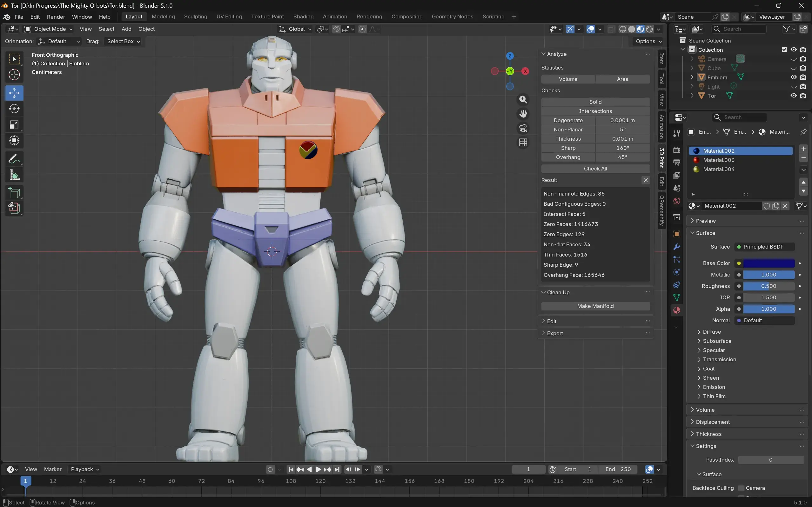Click the Blender logo menu icon
Screen dimensions: 812x507
6,17
